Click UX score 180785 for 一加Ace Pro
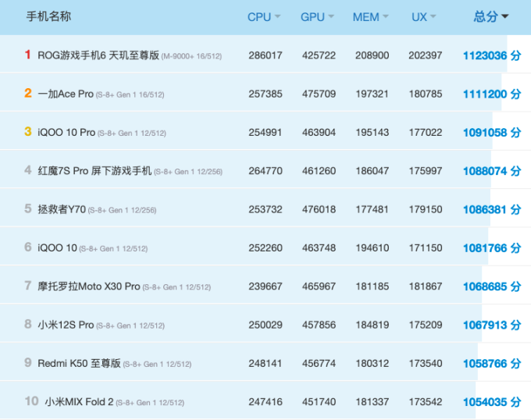 point(425,94)
